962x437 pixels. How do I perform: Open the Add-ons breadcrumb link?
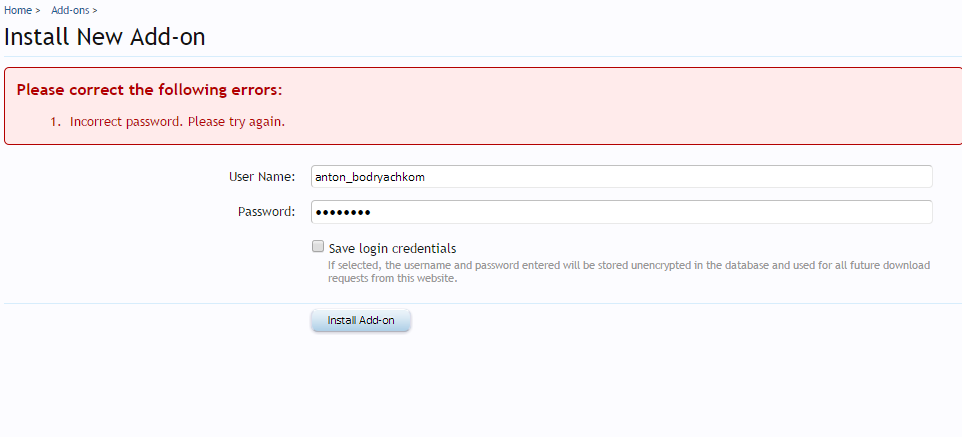pos(69,10)
